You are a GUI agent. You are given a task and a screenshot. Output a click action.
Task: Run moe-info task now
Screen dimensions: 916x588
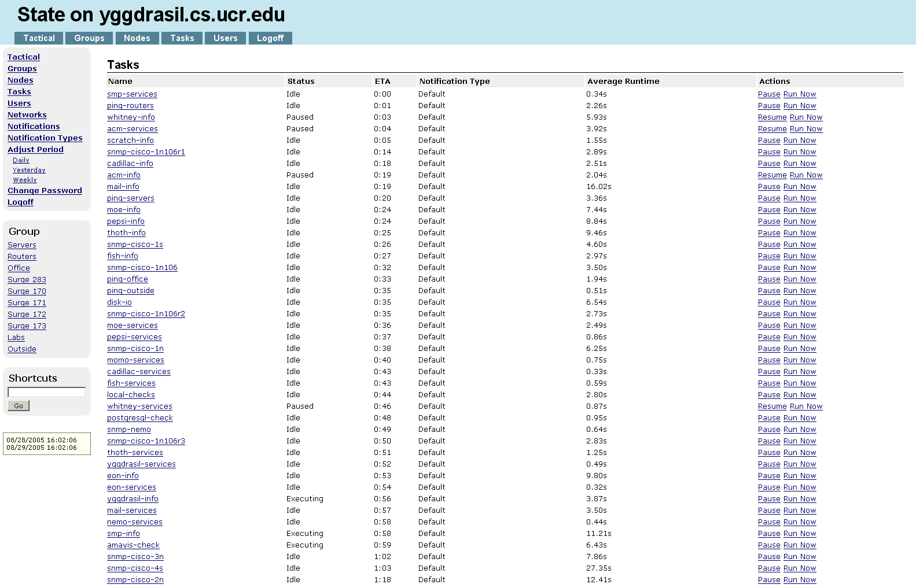pos(800,210)
